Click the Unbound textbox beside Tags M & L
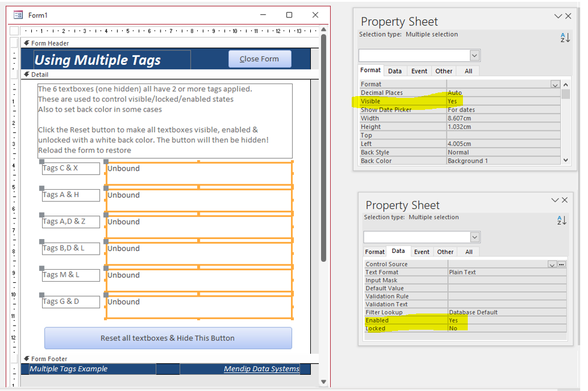 tap(199, 280)
